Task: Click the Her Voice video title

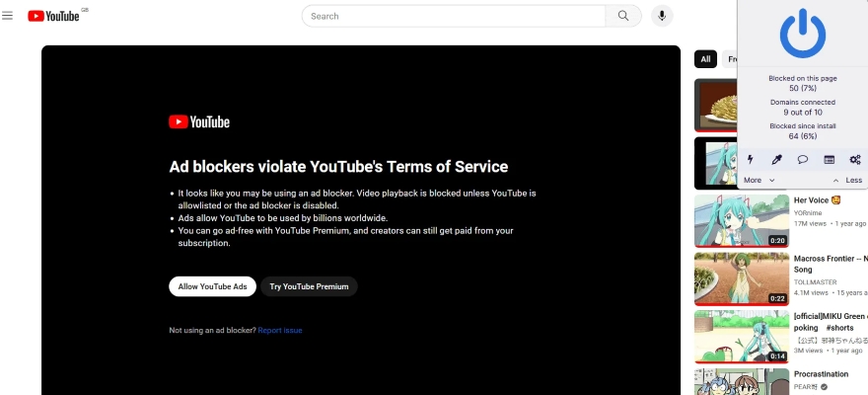Action: (x=817, y=200)
